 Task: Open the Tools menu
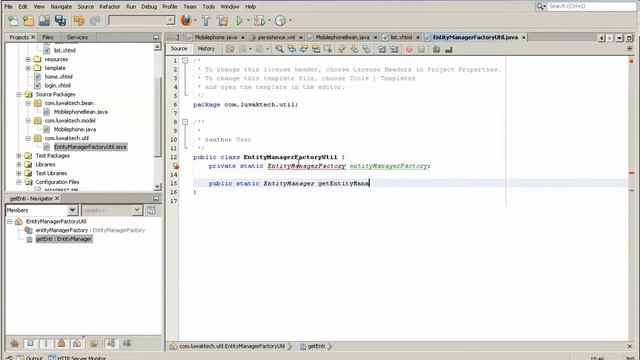(x=209, y=7)
